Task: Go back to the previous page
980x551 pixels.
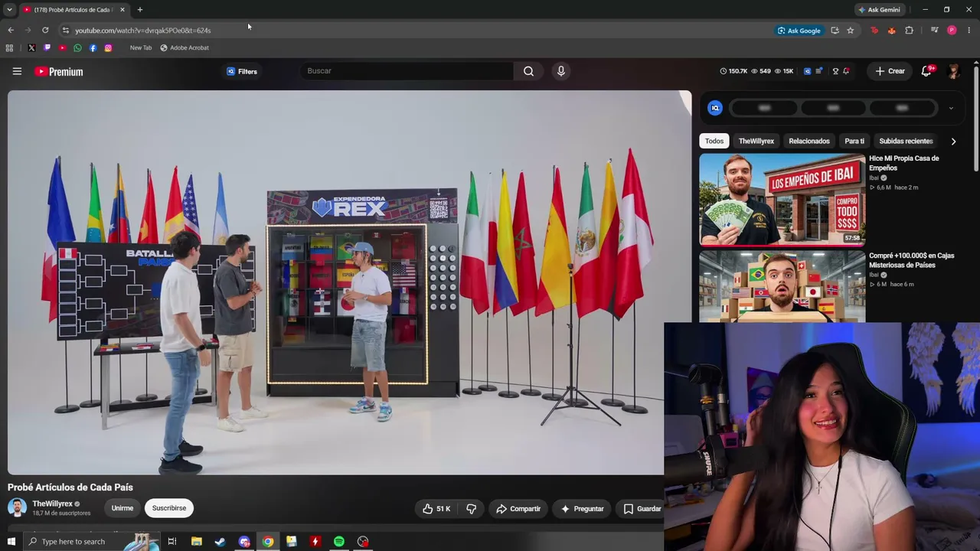Action: tap(11, 31)
